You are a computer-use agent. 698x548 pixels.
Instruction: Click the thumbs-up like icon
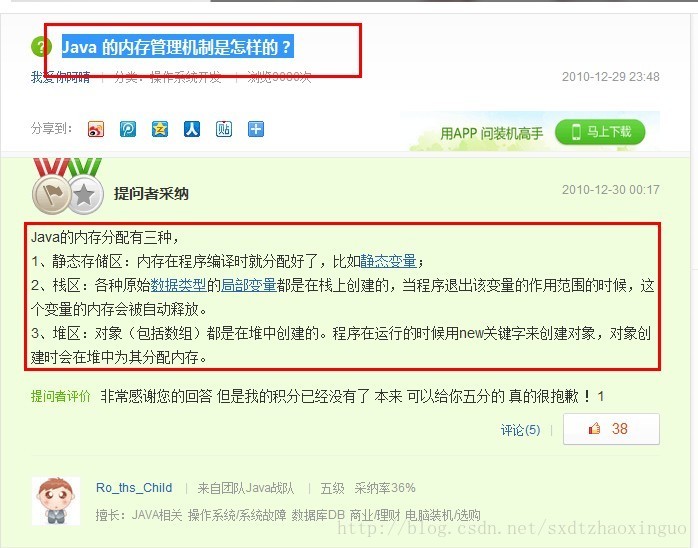tap(594, 429)
